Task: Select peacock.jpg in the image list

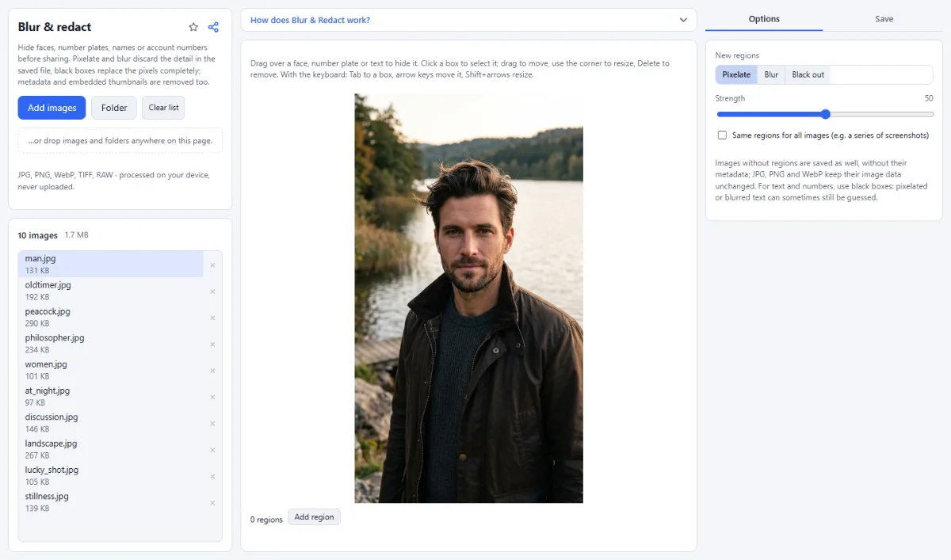Action: 111,317
